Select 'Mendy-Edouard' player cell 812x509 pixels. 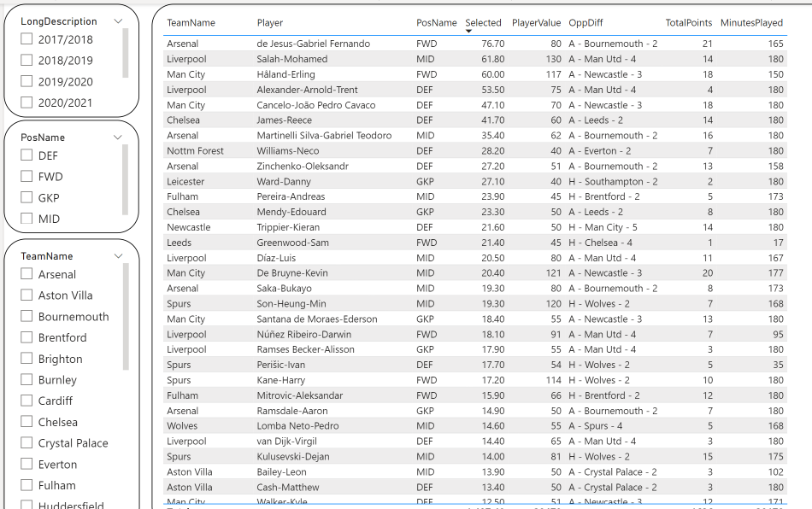click(291, 212)
